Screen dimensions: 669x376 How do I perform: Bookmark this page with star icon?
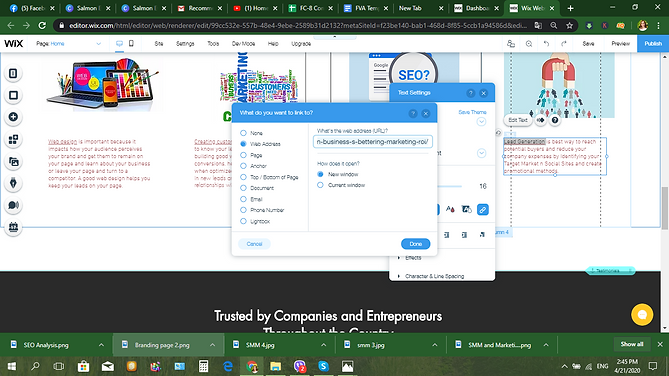569,26
